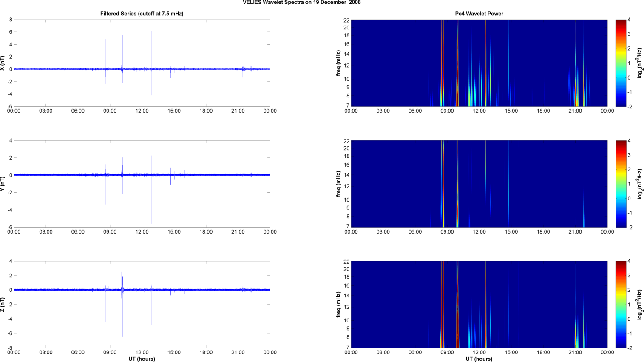The width and height of the screenshot is (644, 362).
Task: Click the bottom wavelet panel's colorbar
Action: coord(621,305)
